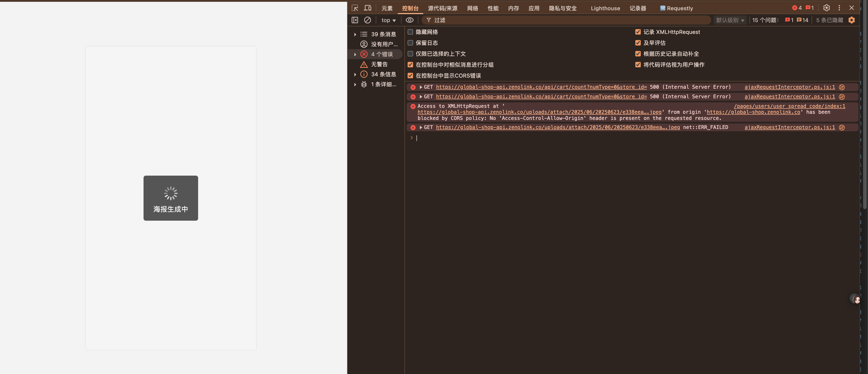The height and width of the screenshot is (374, 868).
Task: Click the 14 issues message icon
Action: pos(802,20)
